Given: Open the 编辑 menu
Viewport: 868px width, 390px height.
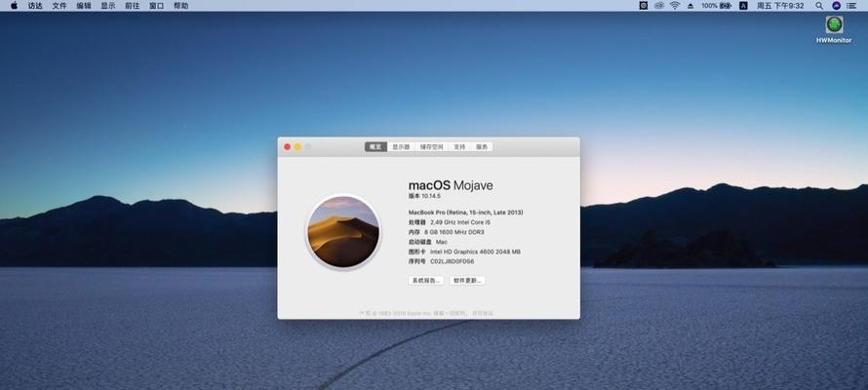Looking at the screenshot, I should coord(84,6).
